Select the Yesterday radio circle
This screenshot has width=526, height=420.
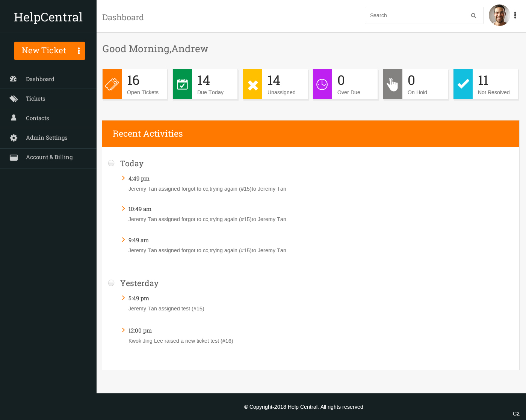[111, 283]
